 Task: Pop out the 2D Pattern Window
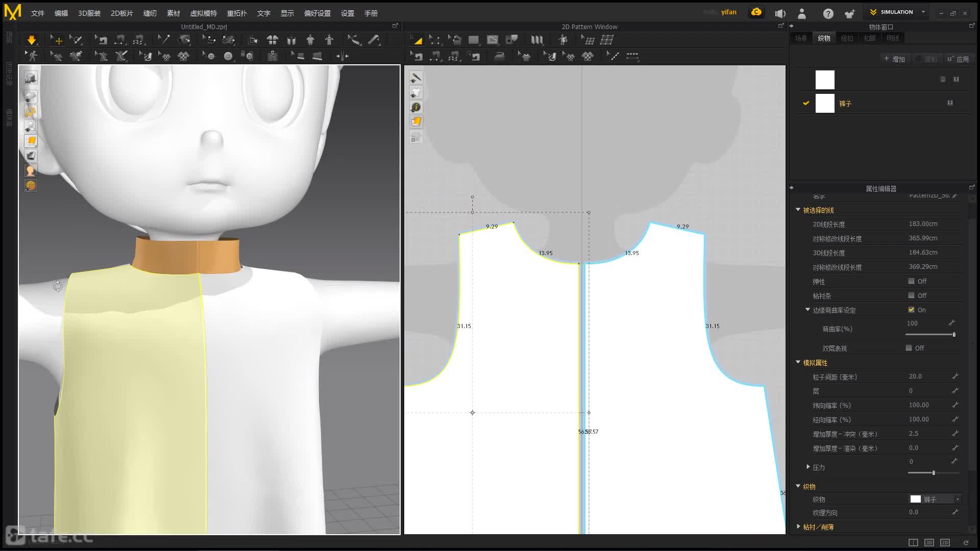780,26
